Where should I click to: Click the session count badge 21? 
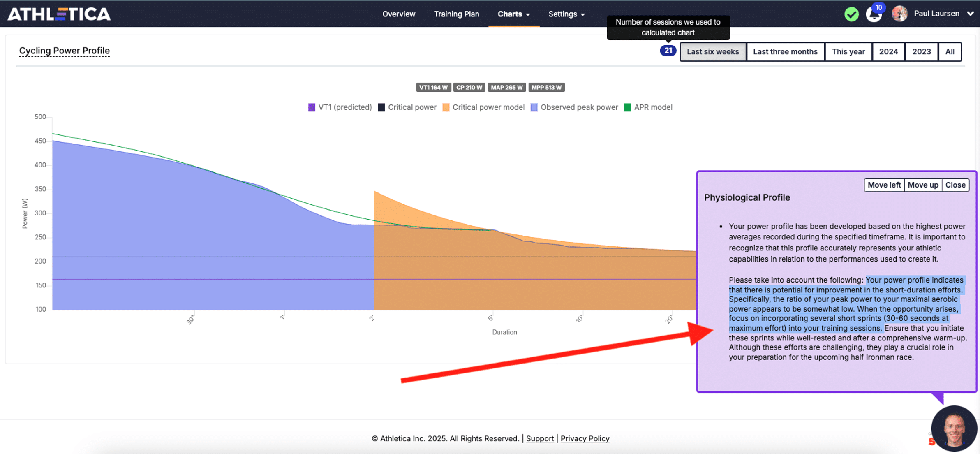pos(668,51)
